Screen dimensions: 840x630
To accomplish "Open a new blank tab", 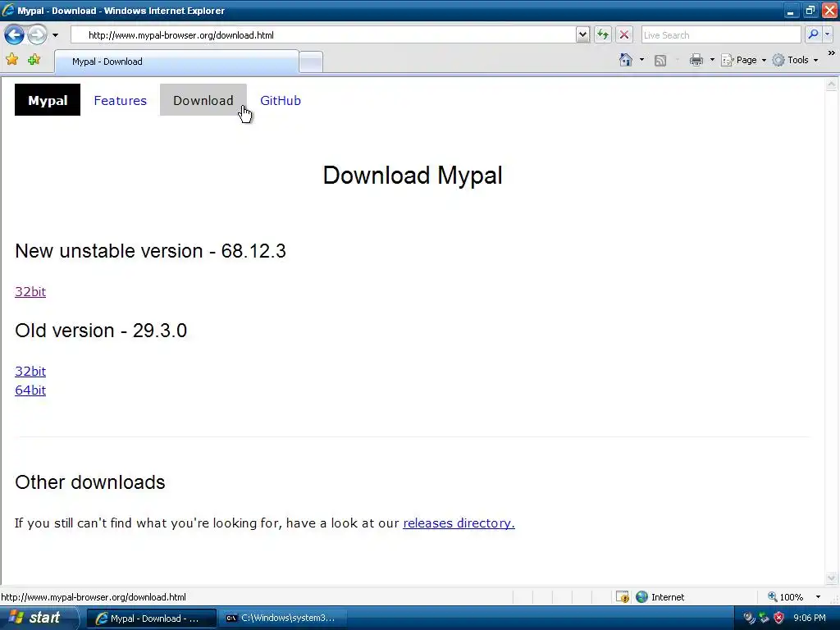I will coord(311,62).
